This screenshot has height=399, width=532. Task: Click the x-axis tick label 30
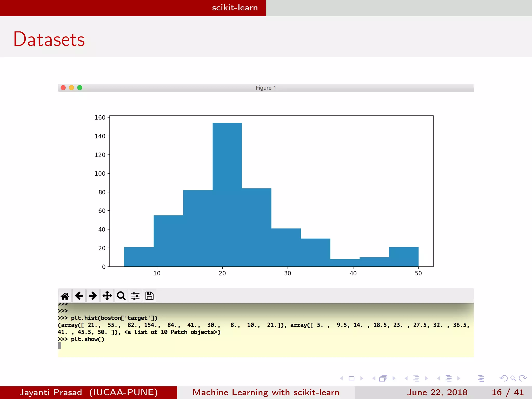[288, 273]
